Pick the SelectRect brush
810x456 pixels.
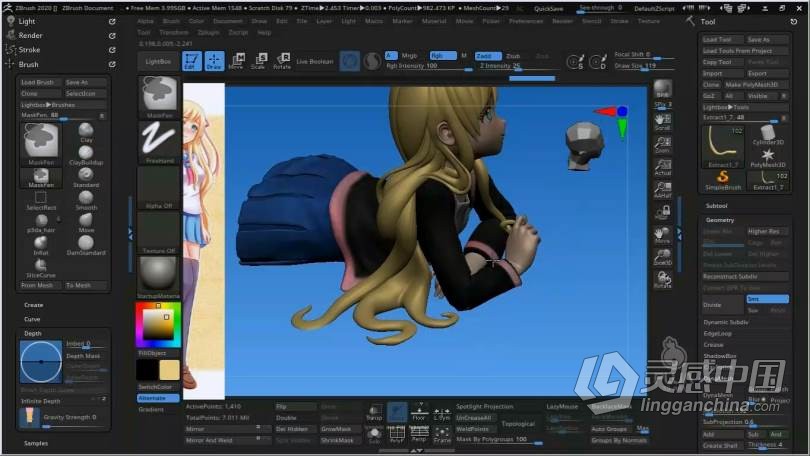[41, 200]
